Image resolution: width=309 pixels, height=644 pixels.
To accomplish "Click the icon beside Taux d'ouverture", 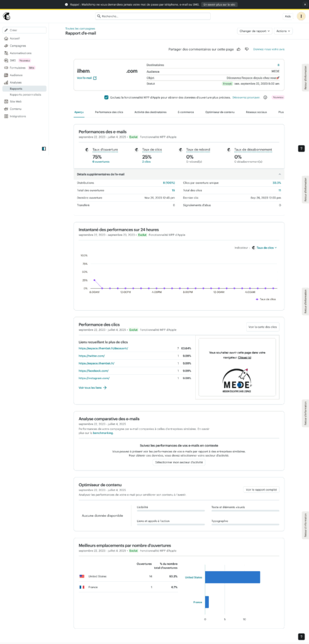I will (87, 150).
